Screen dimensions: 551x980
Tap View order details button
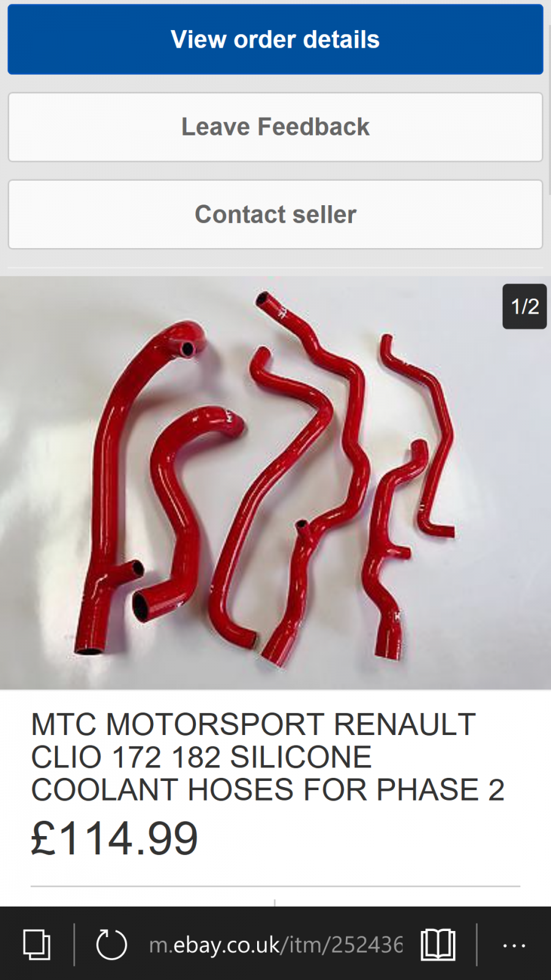[x=275, y=39]
